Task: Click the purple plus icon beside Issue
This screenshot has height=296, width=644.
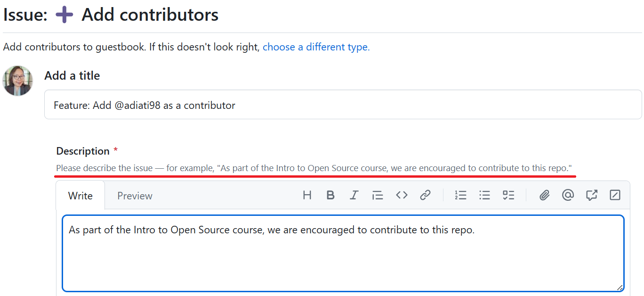Action: click(64, 14)
